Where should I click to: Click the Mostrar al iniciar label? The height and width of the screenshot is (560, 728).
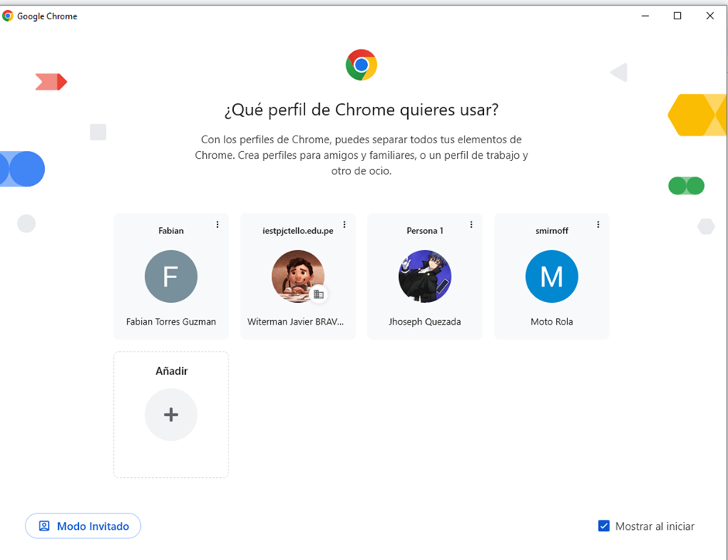(654, 527)
